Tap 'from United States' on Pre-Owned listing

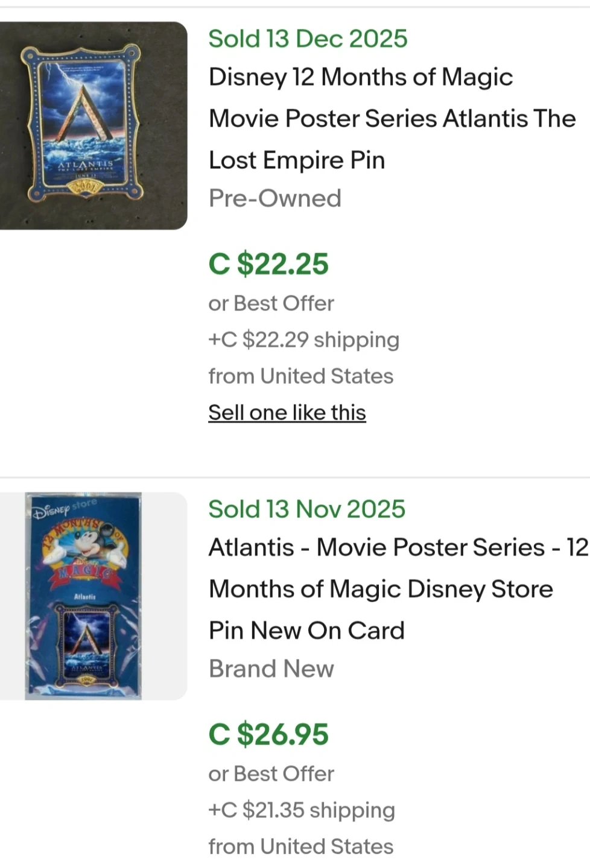tap(301, 376)
